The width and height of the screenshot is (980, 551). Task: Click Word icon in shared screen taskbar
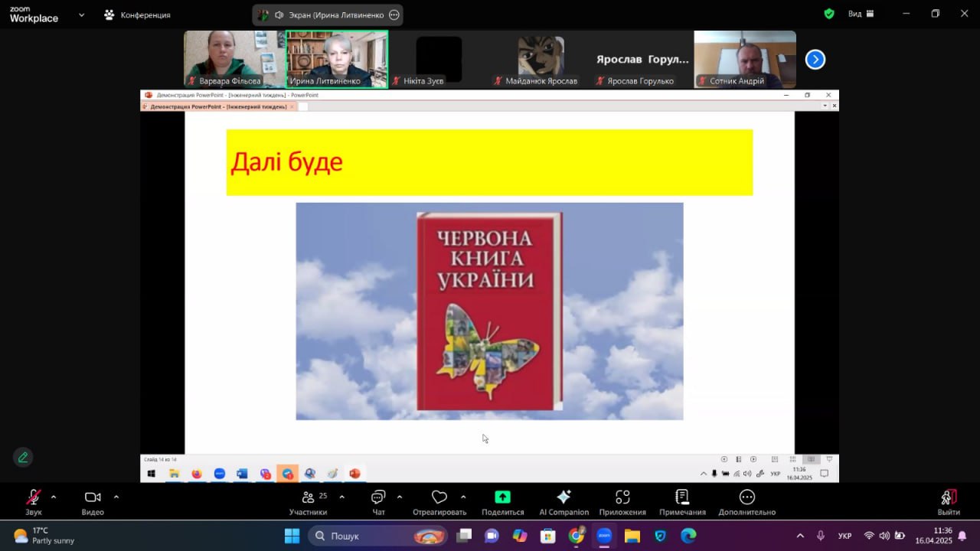point(242,474)
